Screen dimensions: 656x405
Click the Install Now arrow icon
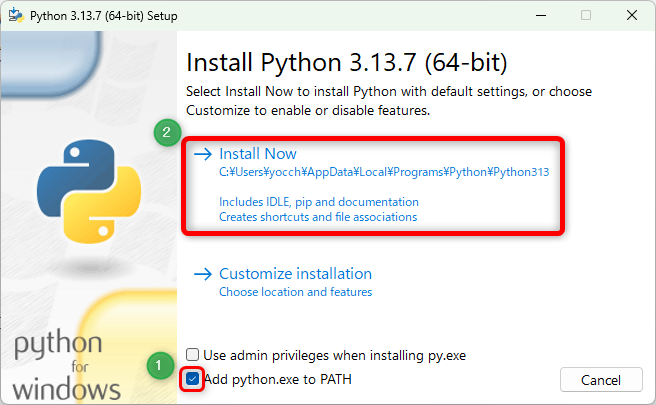point(203,154)
